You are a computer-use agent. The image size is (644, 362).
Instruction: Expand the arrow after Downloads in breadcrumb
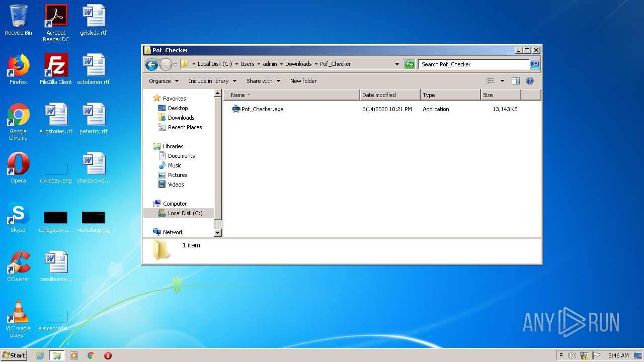[316, 64]
